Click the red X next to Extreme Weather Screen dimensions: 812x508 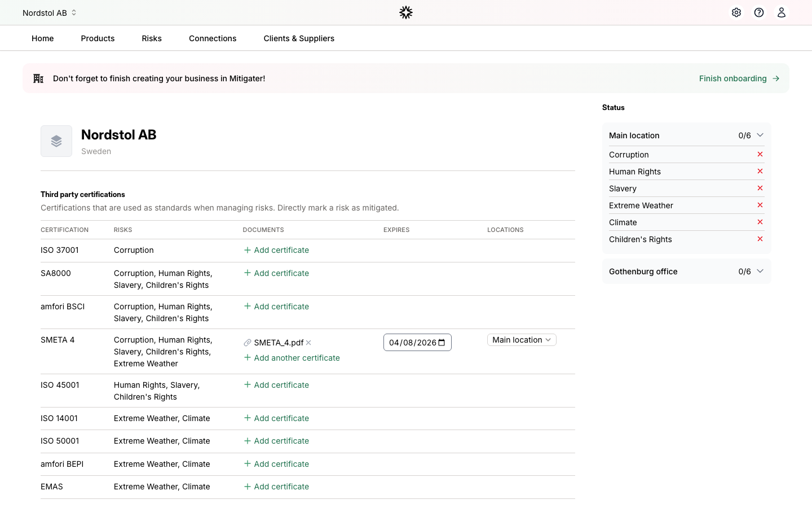point(760,205)
